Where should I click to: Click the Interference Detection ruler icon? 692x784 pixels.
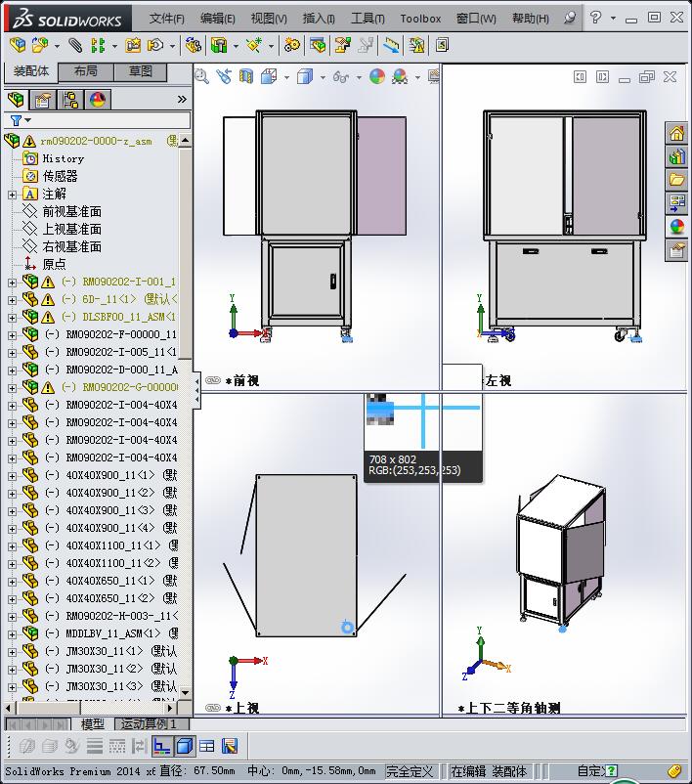(392, 46)
